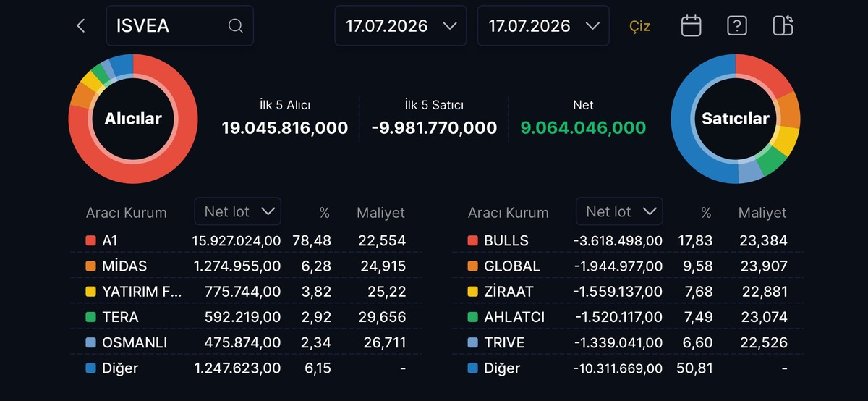Expand the end date 17.07.2026 dropdown
The width and height of the screenshot is (868, 401).
[543, 26]
